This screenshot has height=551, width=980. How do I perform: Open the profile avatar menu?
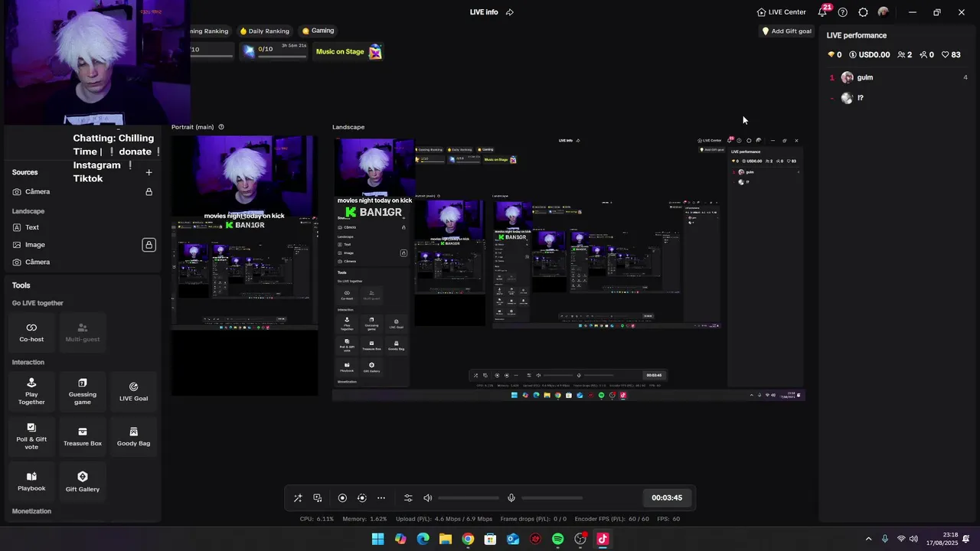884,12
